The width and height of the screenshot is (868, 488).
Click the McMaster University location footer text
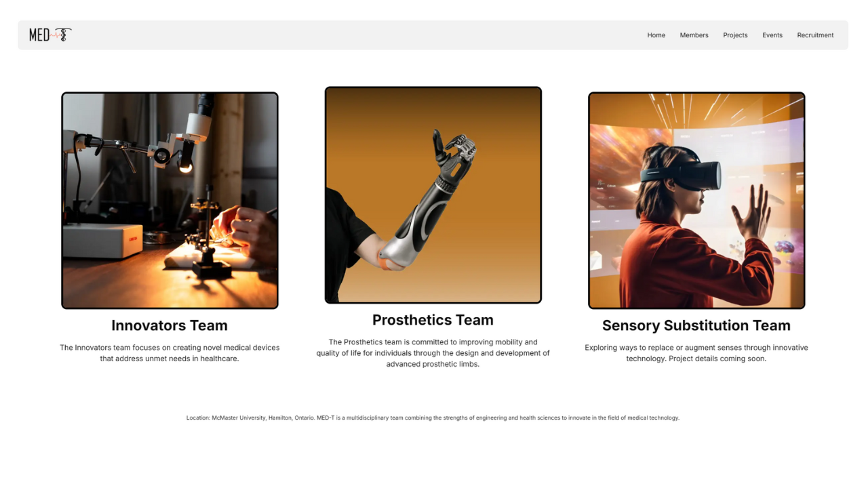click(x=433, y=418)
